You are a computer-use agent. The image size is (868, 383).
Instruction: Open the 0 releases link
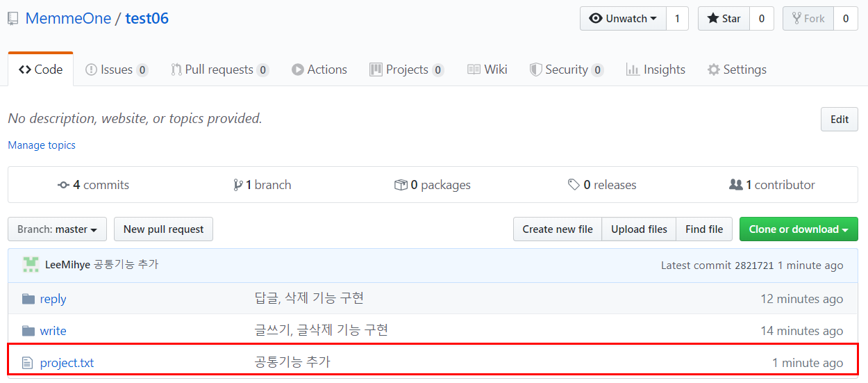[602, 185]
